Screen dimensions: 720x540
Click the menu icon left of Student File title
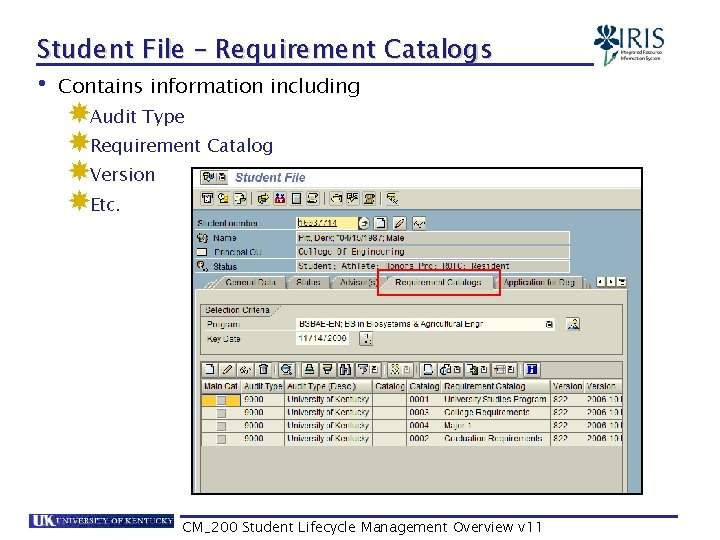(x=214, y=177)
